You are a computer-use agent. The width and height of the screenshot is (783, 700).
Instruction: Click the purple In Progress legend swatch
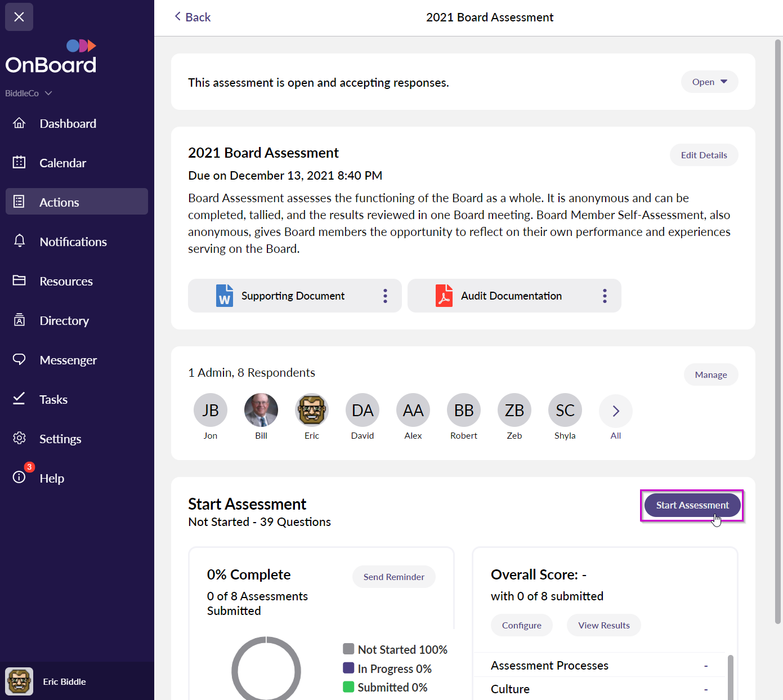(x=348, y=668)
